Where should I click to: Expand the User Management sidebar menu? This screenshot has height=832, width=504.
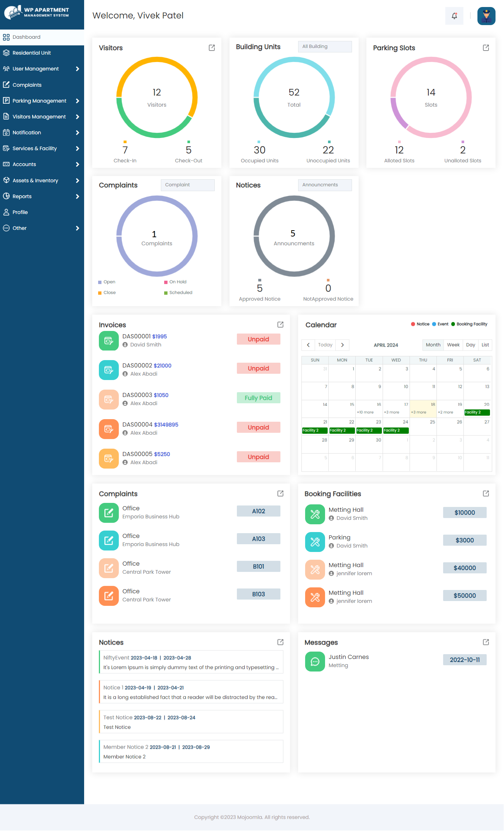(42, 69)
